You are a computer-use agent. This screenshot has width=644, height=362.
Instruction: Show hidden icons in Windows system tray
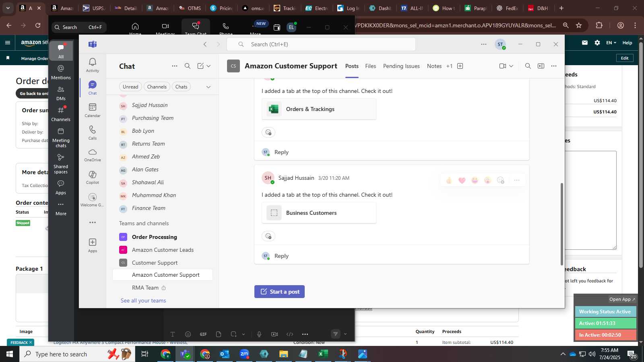[563, 354]
